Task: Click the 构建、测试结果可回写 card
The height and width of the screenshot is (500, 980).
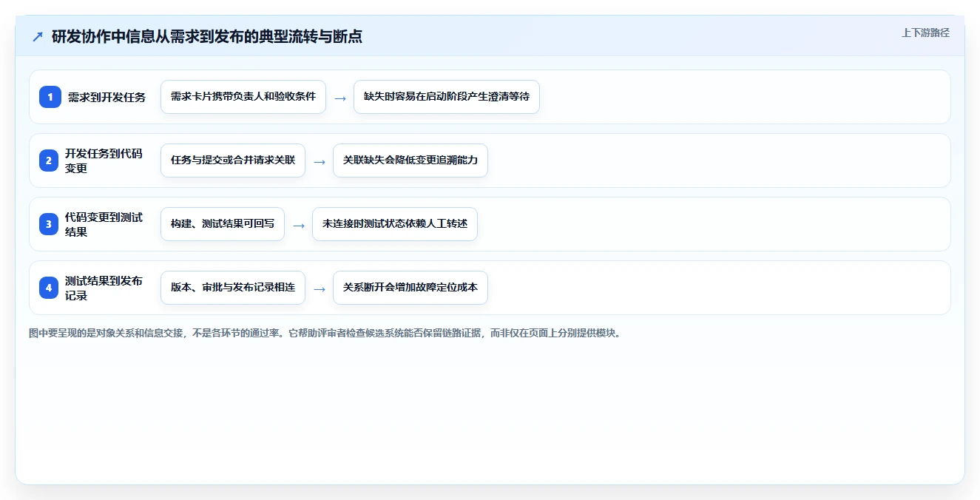Action: pos(223,224)
